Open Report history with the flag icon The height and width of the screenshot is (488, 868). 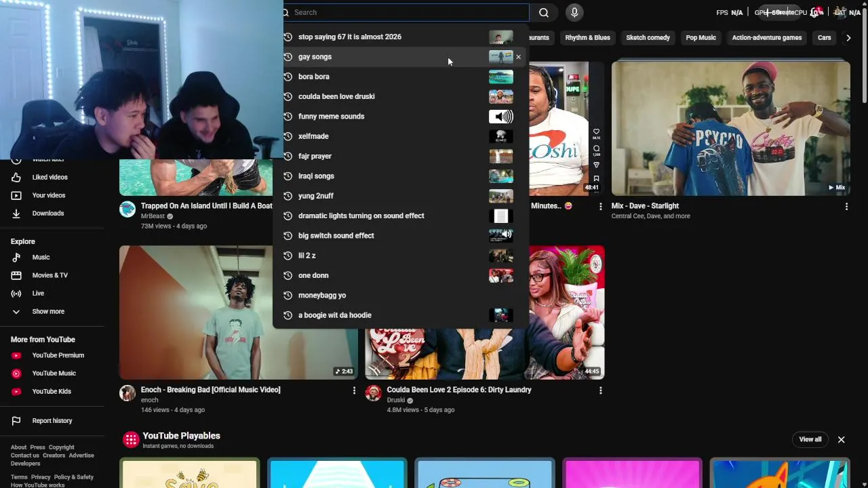[52, 421]
